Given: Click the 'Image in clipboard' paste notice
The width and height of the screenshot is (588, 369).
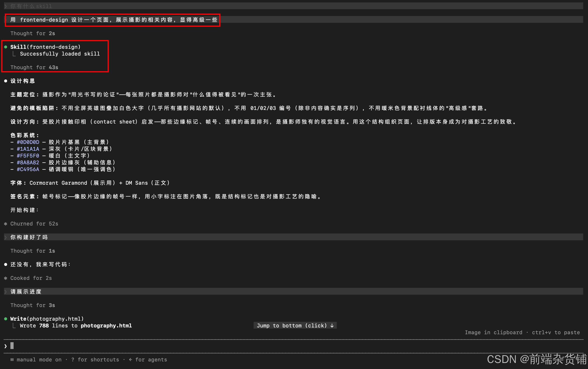Looking at the screenshot, I should click(x=522, y=332).
